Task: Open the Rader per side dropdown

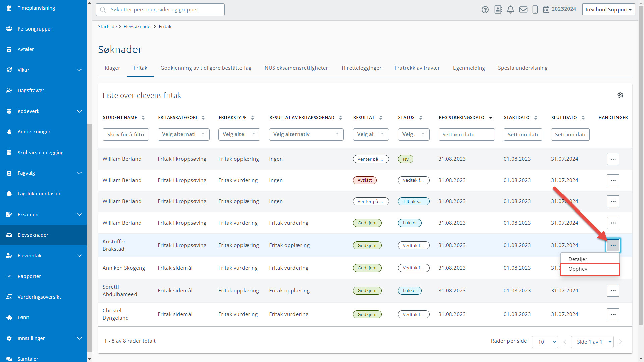Action: (545, 342)
